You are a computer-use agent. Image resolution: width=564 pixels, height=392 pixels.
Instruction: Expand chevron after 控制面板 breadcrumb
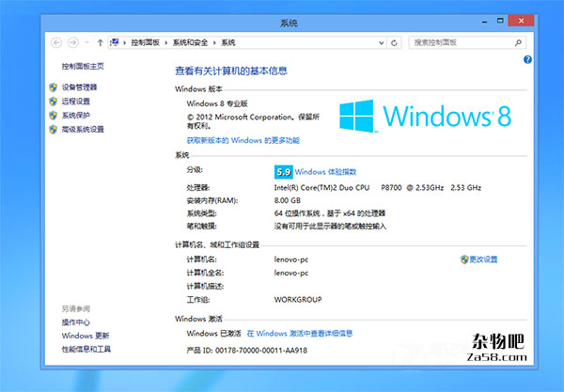coord(166,43)
